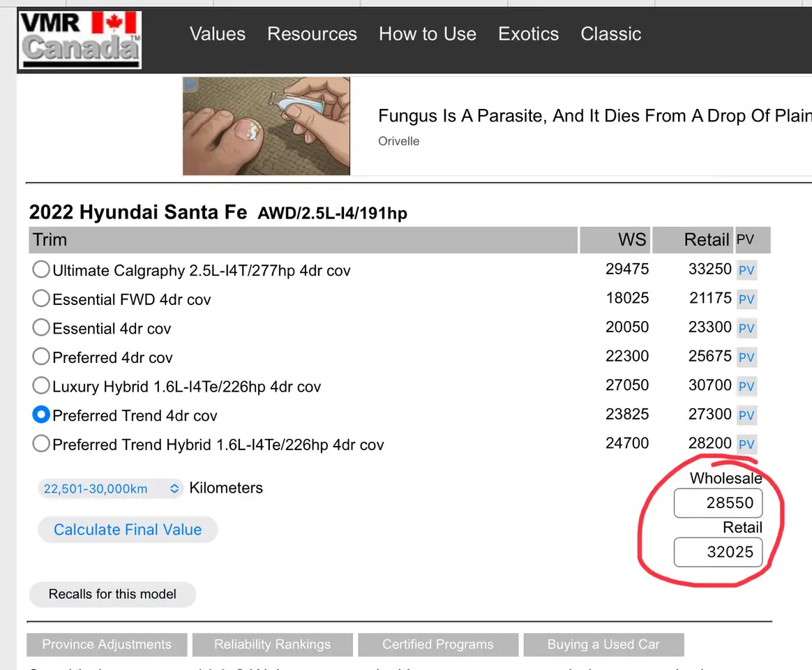Open Reliability Rankings tab
812x670 pixels.
pos(272,645)
